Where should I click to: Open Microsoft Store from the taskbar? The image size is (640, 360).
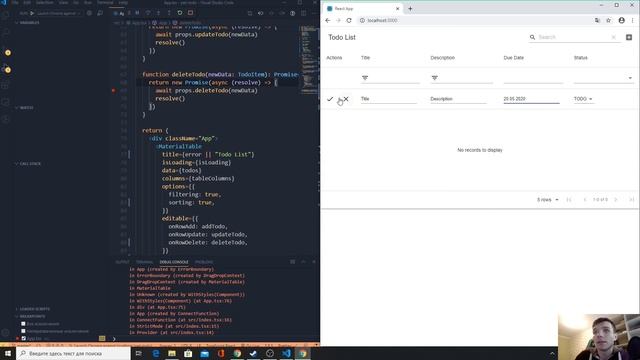tap(188, 353)
